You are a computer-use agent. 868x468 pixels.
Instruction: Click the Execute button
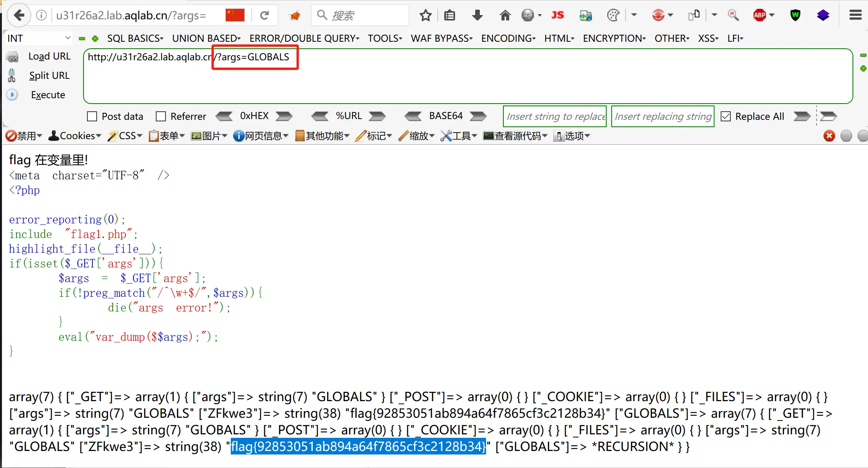point(48,95)
